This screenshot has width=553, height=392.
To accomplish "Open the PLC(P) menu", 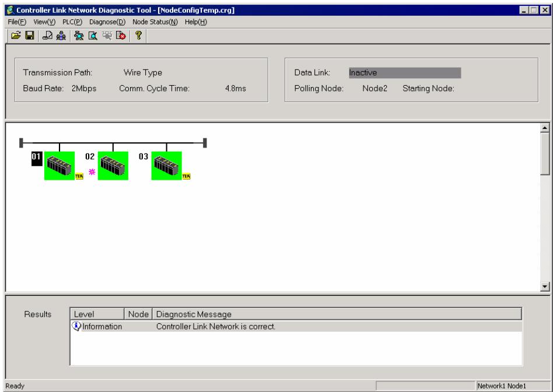I will coord(72,22).
